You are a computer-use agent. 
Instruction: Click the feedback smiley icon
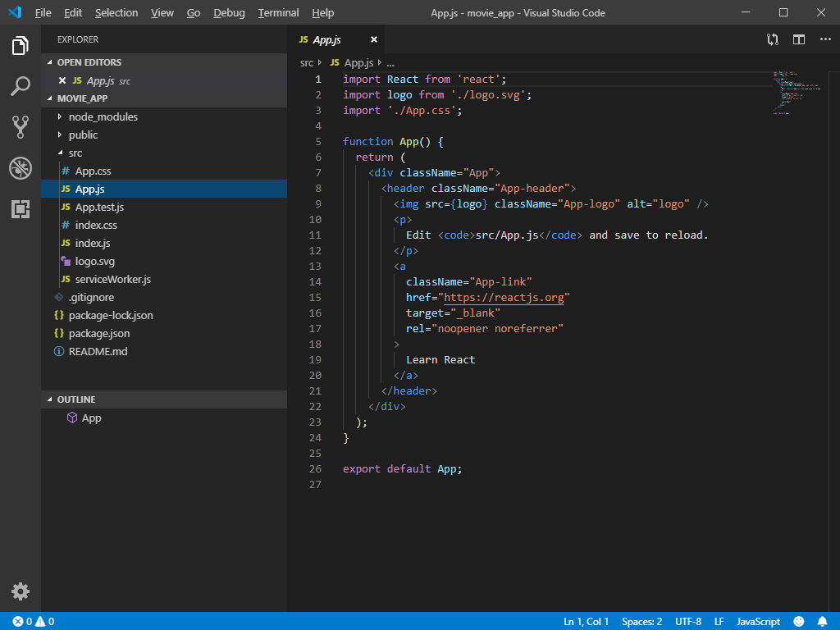(799, 622)
